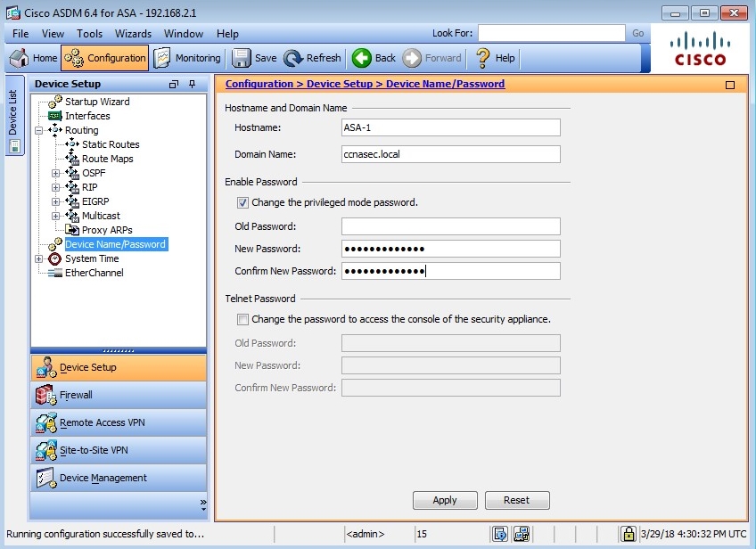Viewport: 756px width, 549px height.
Task: Select System Time in the tree
Action: [x=92, y=258]
